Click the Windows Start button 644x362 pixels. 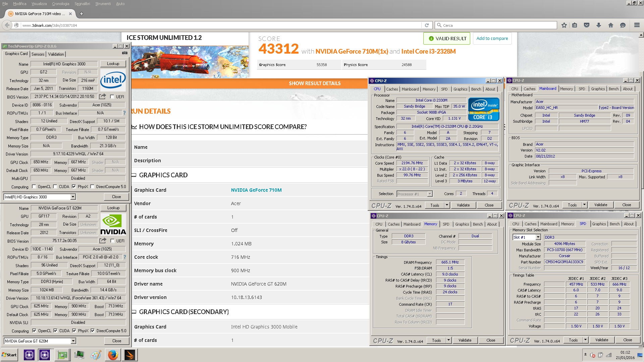(9, 355)
